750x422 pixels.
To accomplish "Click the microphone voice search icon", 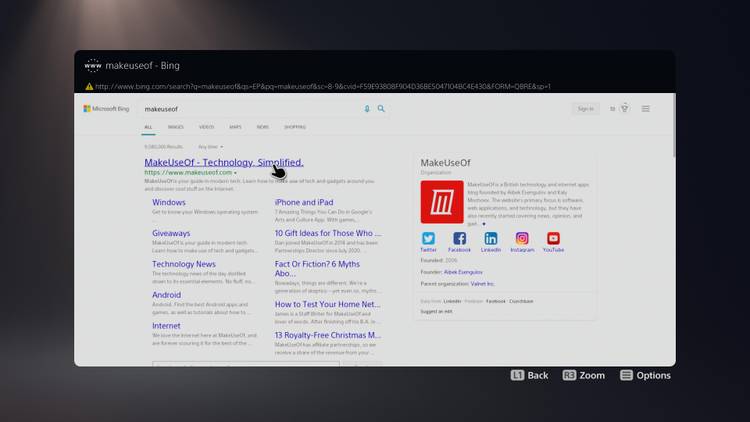I will (x=367, y=108).
